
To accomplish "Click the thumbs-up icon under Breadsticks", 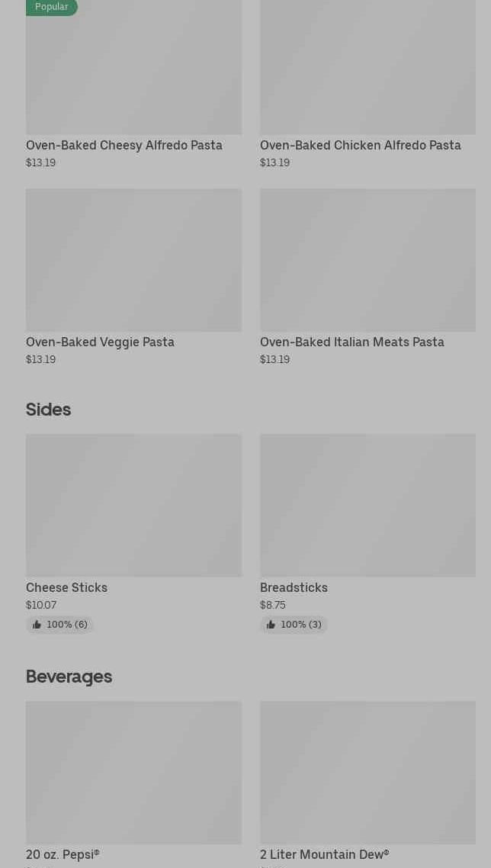I will click(x=271, y=625).
